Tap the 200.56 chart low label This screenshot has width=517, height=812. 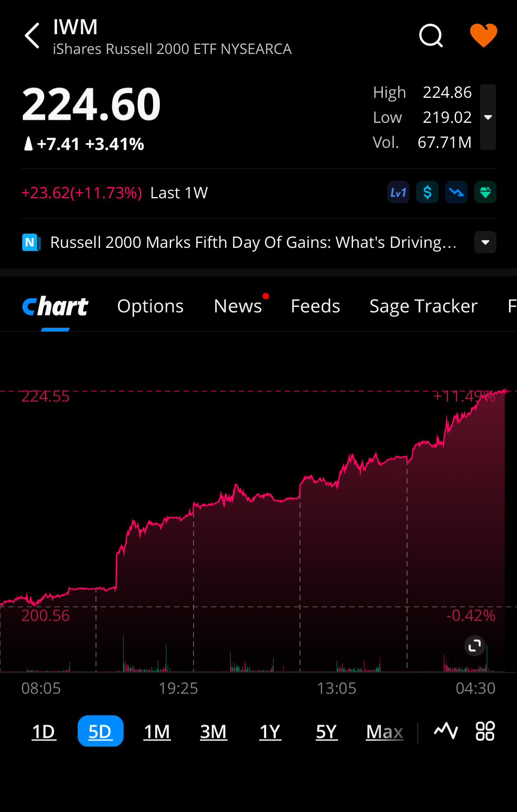pyautogui.click(x=45, y=615)
